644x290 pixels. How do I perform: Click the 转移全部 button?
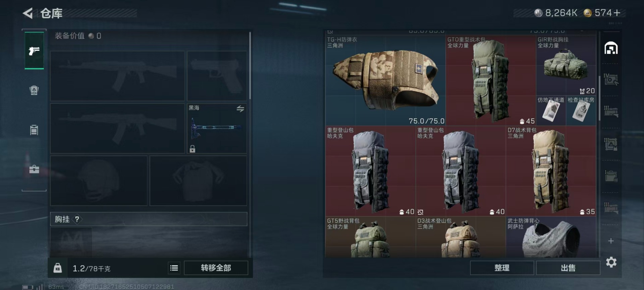pyautogui.click(x=216, y=268)
